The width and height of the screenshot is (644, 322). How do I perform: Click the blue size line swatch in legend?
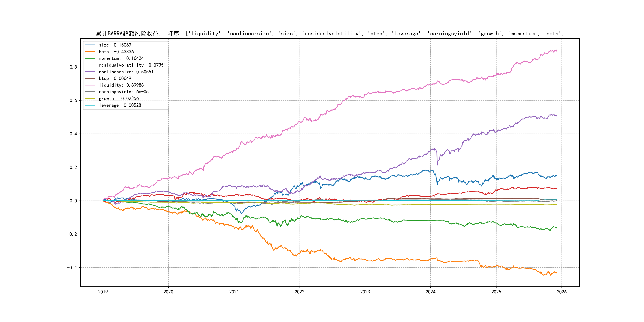(x=90, y=45)
